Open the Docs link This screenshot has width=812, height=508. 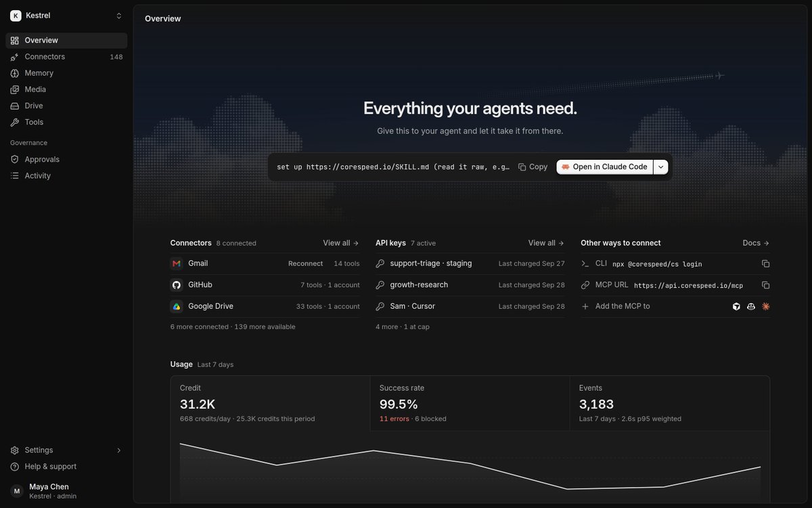point(757,243)
